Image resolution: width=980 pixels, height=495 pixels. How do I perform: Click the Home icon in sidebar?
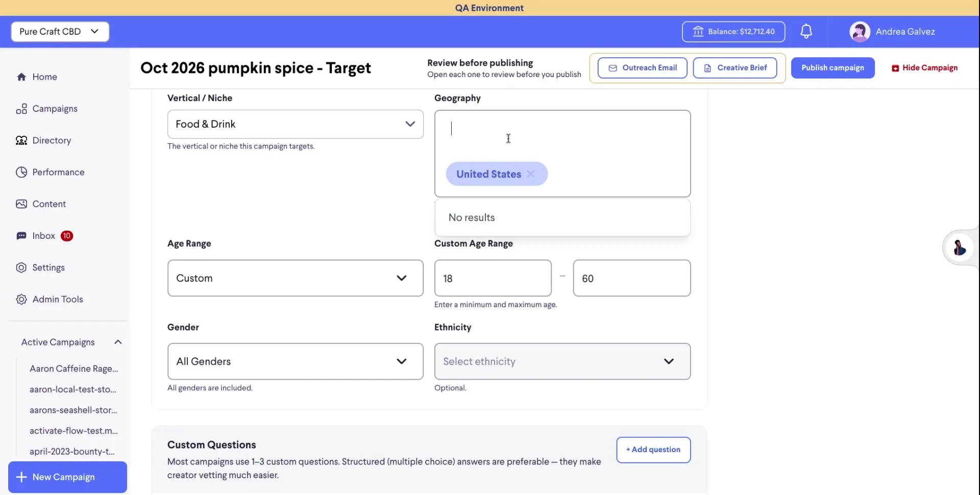21,77
